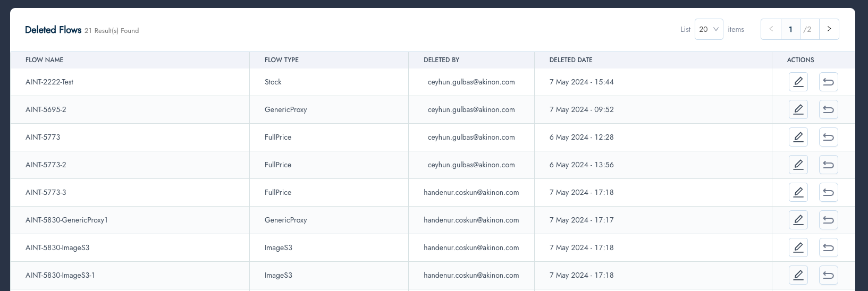The image size is (868, 291).
Task: Restore the AINT-5830-ImageS3 flow
Action: click(828, 247)
